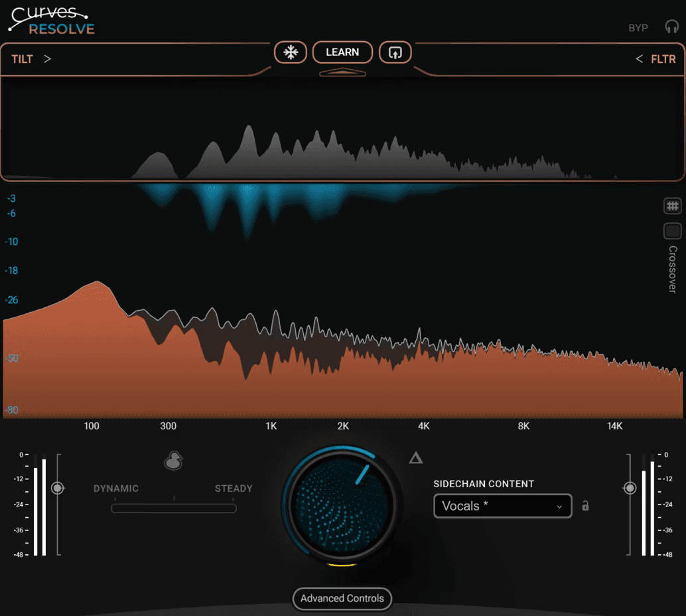Click the snowflake freeze button
Viewport: 686px width, 616px height.
click(291, 52)
